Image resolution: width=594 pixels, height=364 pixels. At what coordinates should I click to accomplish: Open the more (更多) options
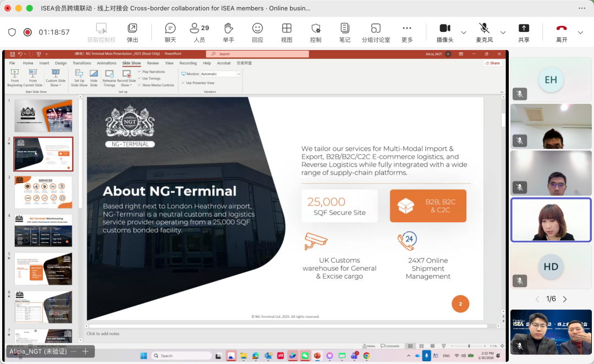tap(407, 32)
